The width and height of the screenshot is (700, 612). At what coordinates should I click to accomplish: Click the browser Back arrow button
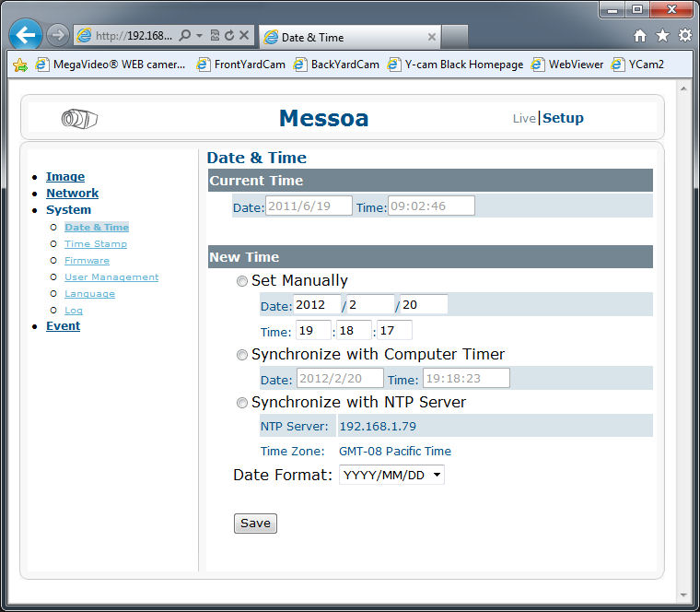coord(27,35)
